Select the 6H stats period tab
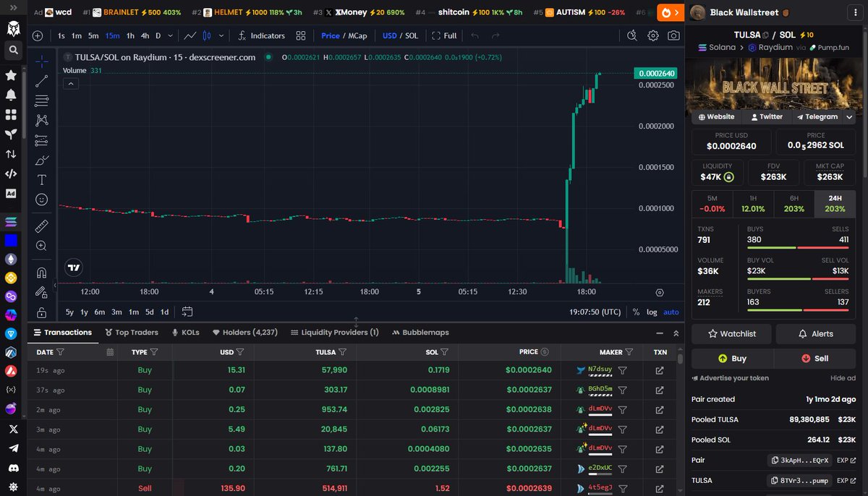Screen dimensions: 868x496 [794, 204]
